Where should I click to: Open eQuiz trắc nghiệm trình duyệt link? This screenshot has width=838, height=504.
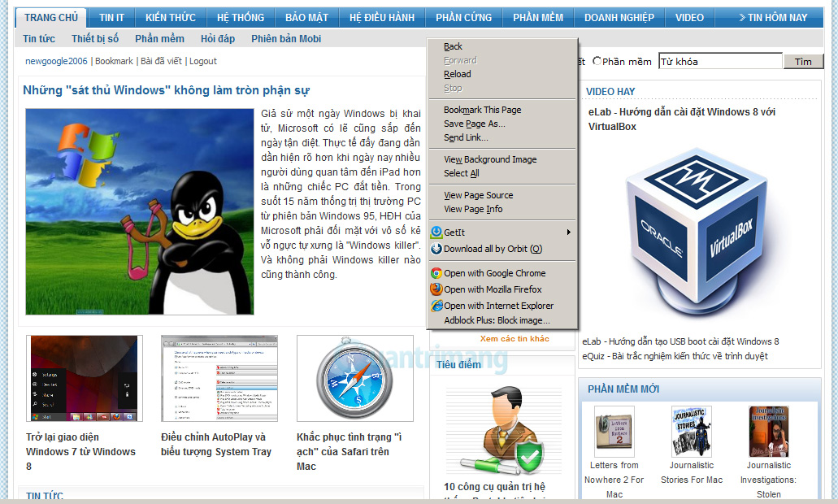(x=675, y=356)
